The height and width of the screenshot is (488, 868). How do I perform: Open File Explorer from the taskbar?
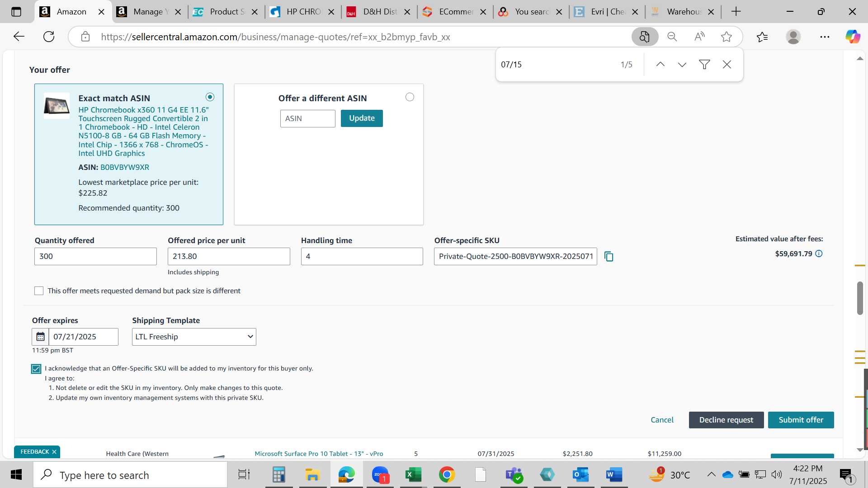tap(312, 475)
